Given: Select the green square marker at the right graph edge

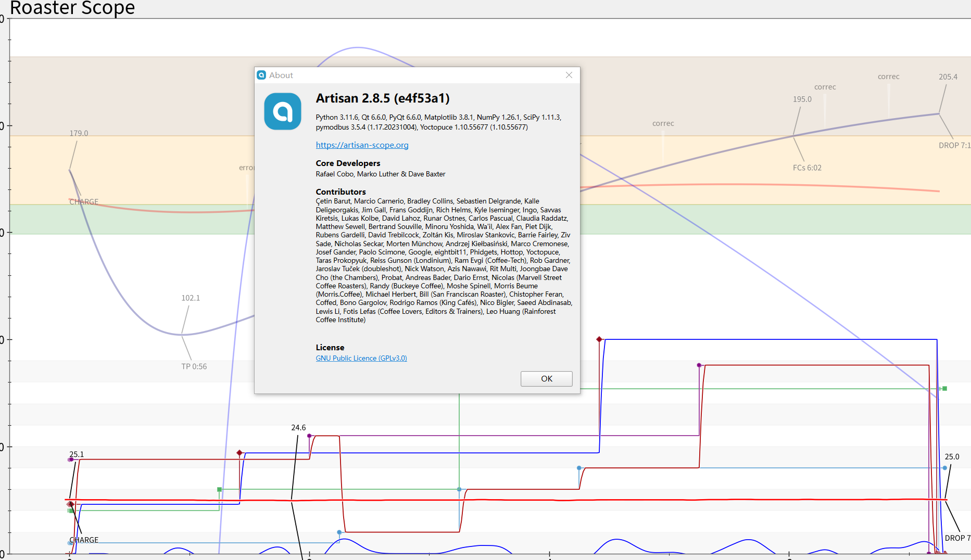Looking at the screenshot, I should (x=944, y=388).
